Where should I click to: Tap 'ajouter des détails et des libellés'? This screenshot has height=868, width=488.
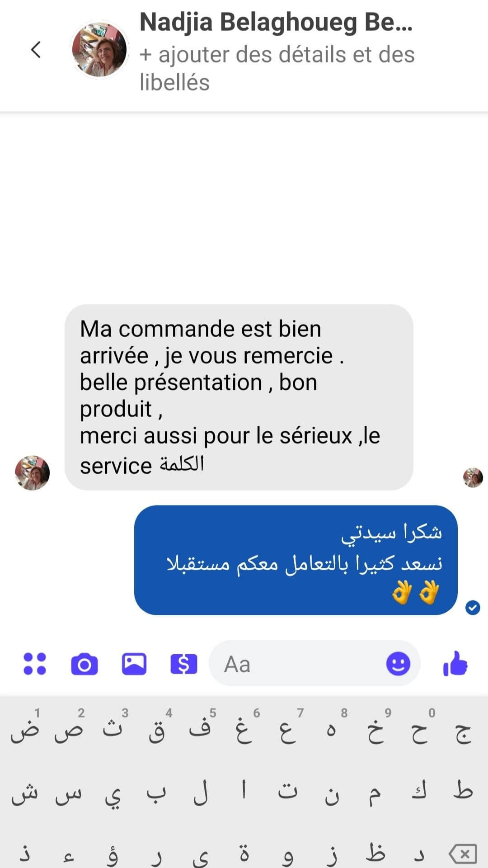(277, 68)
